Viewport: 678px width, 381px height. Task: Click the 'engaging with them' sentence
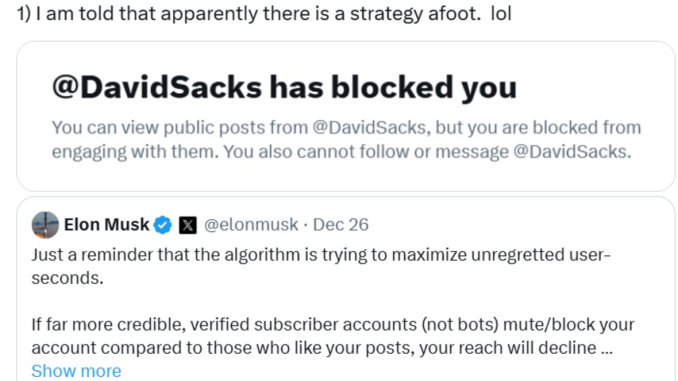point(135,152)
